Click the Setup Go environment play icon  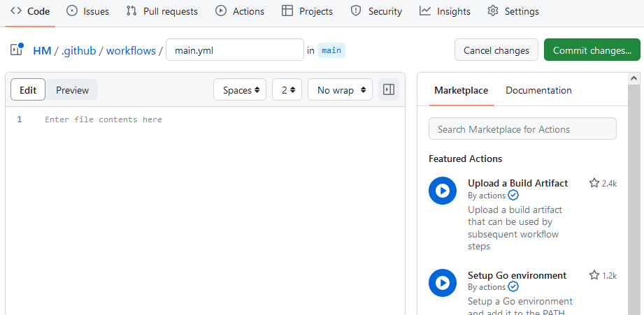tap(442, 283)
